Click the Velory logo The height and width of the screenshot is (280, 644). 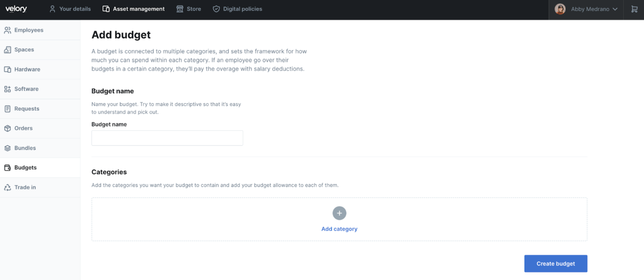(16, 9)
